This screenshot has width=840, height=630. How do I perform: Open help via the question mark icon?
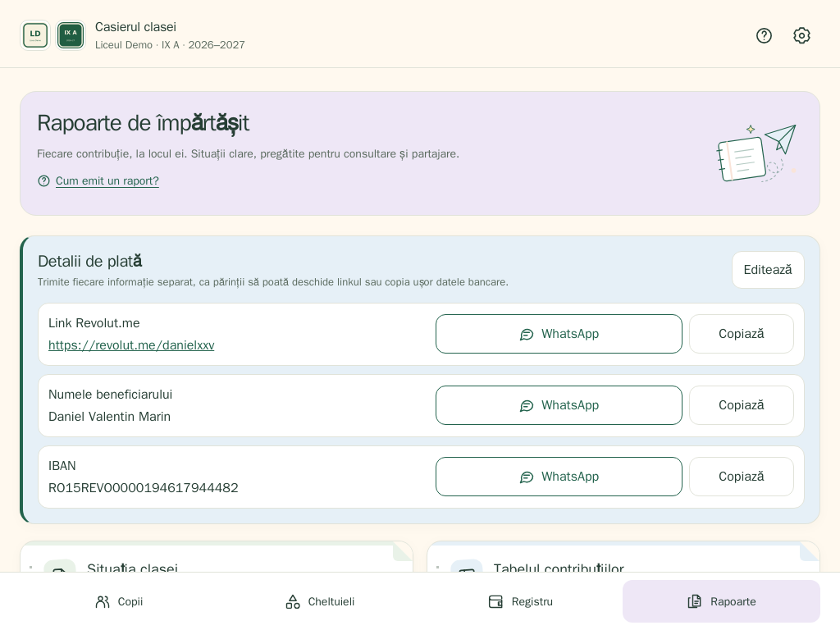pos(764,35)
